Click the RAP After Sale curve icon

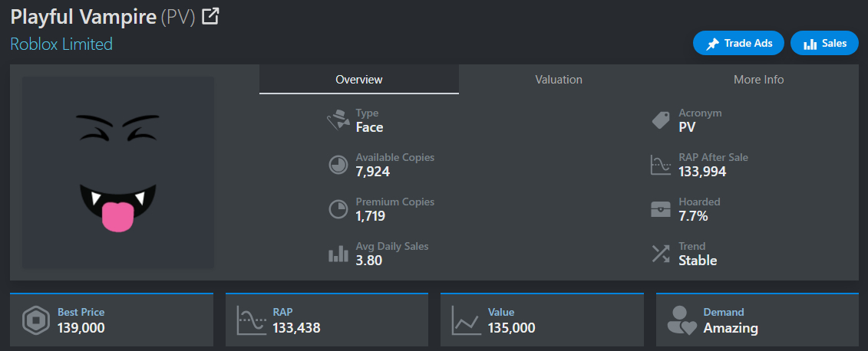(661, 165)
